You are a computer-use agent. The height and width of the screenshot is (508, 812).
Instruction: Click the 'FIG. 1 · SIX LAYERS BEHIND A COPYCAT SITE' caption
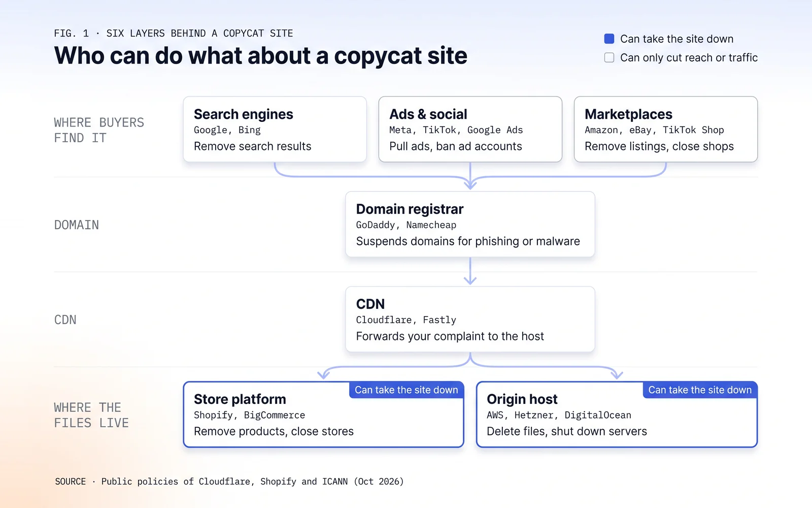(174, 34)
